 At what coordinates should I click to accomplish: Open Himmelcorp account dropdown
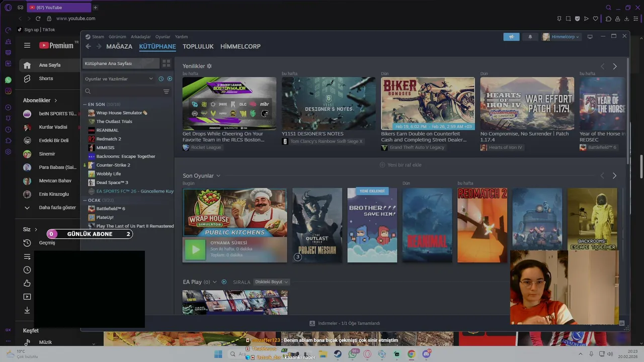pyautogui.click(x=561, y=37)
